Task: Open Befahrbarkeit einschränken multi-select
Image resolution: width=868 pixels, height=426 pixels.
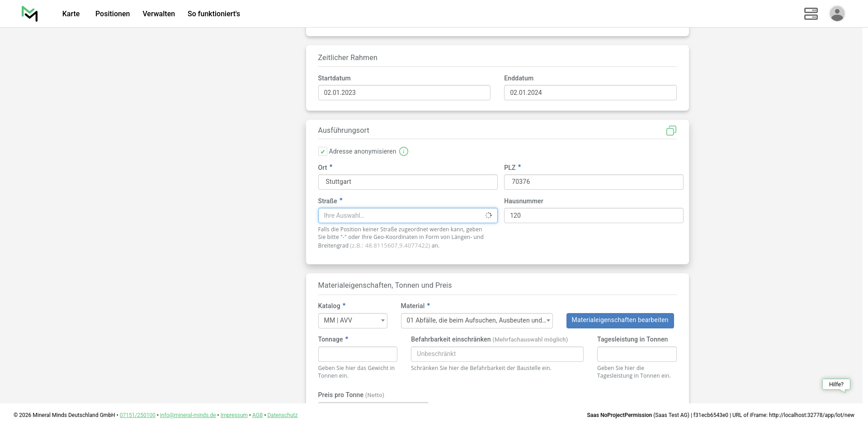Action: (x=497, y=354)
